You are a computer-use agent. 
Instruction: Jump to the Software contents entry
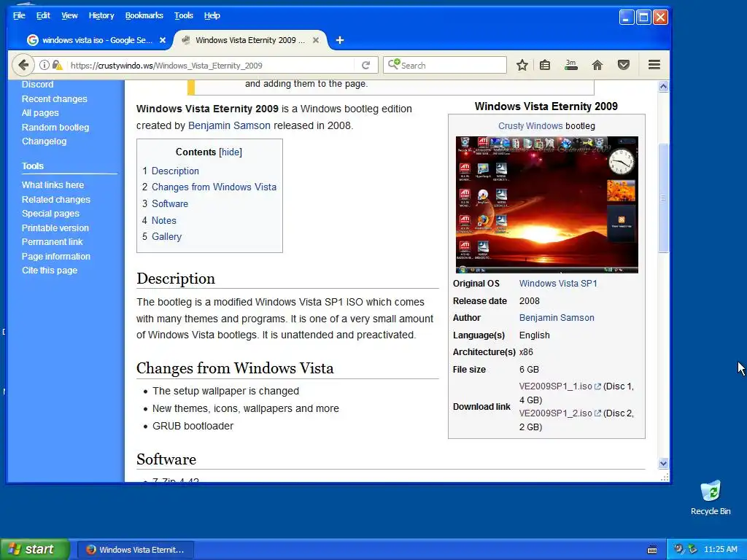[x=169, y=203]
